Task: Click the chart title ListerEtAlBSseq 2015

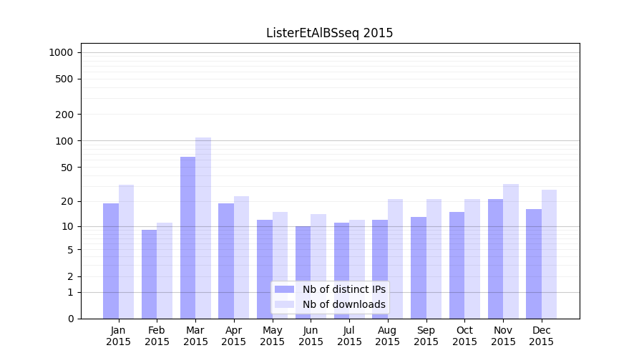Action: pos(329,33)
